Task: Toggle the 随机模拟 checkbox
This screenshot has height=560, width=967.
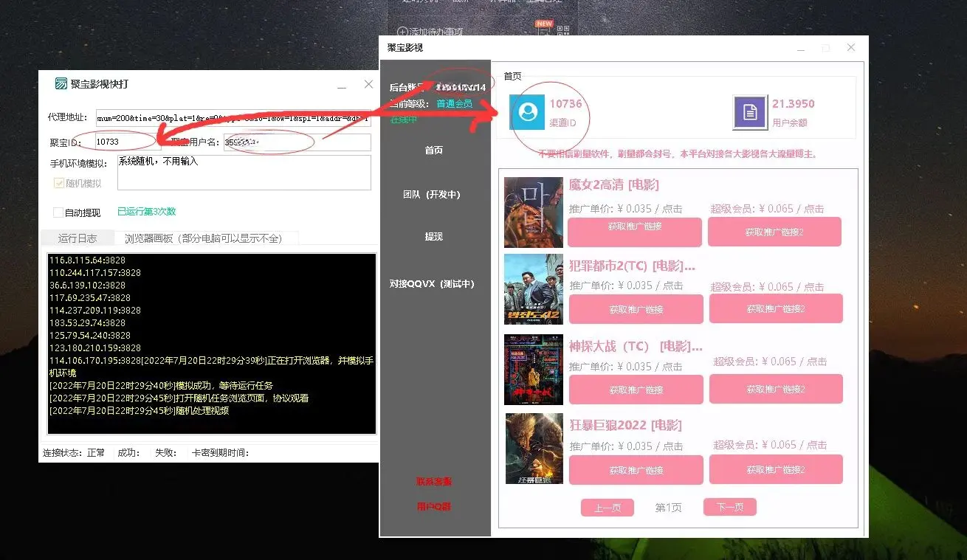Action: (x=59, y=183)
